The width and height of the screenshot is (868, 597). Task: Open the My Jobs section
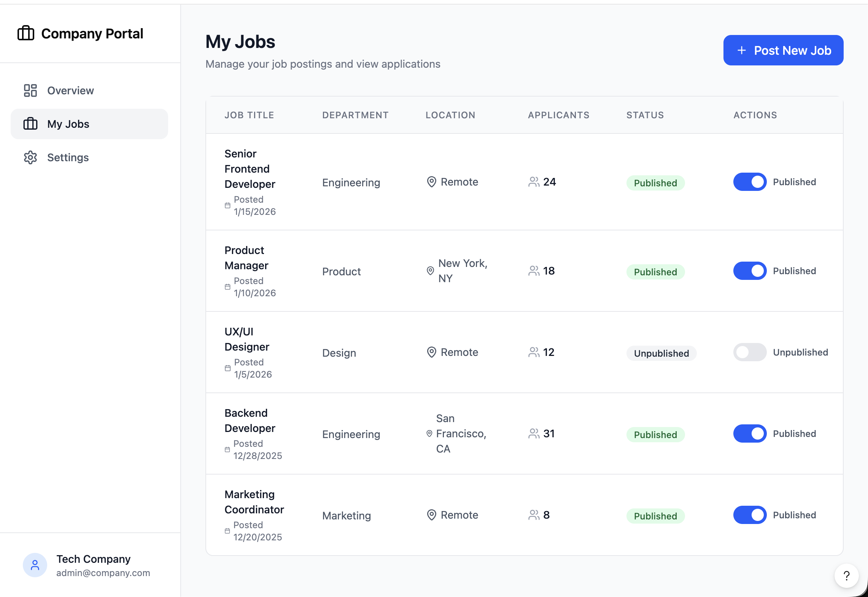pyautogui.click(x=68, y=124)
